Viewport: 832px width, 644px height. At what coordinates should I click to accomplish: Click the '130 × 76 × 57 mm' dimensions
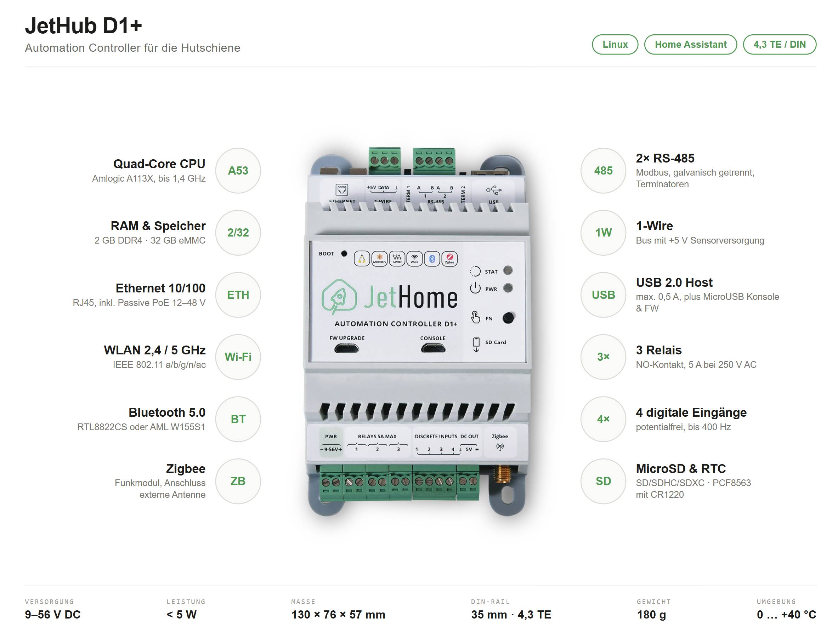pos(338,614)
